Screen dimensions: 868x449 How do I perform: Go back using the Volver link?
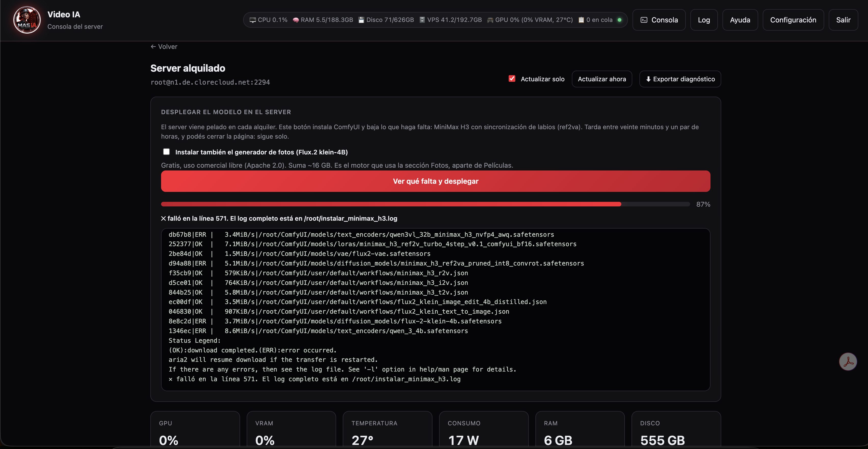click(x=164, y=46)
